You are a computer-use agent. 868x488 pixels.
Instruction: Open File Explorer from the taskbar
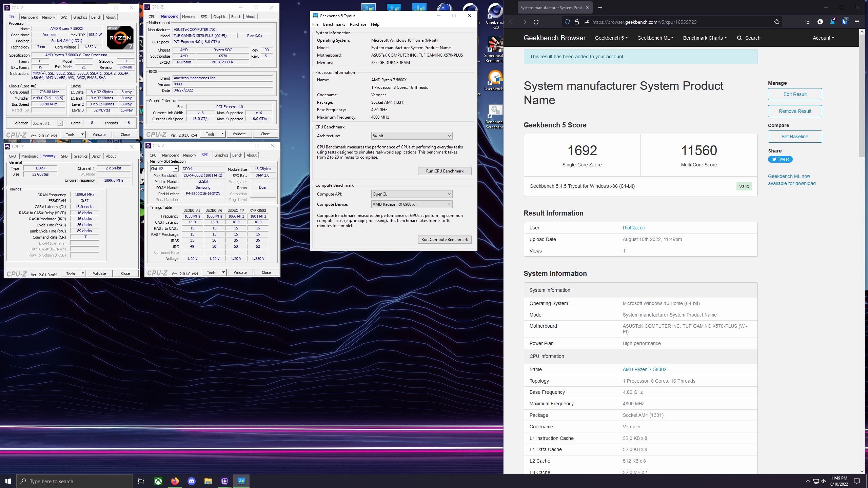208,481
